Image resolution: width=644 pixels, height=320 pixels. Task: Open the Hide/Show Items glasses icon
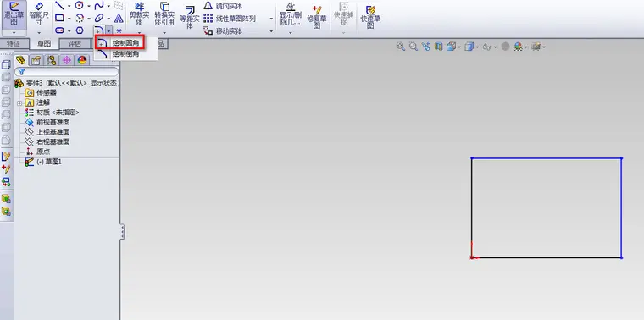pos(487,47)
